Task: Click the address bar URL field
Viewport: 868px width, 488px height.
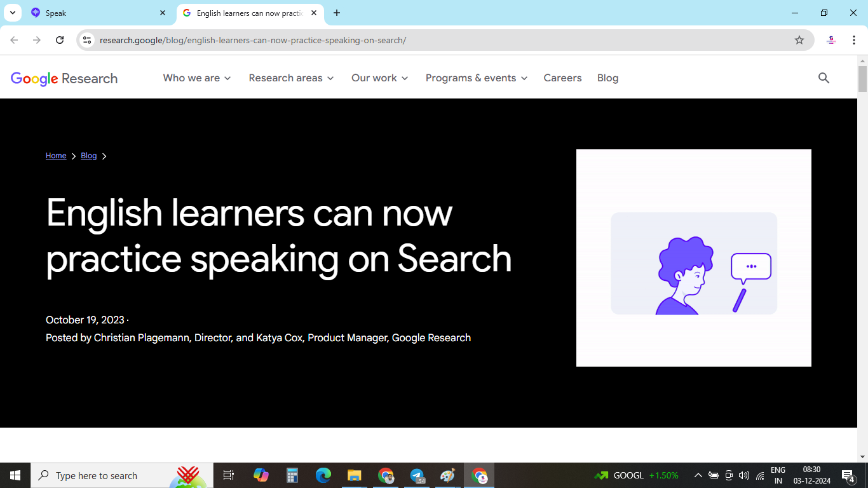Action: pyautogui.click(x=445, y=40)
